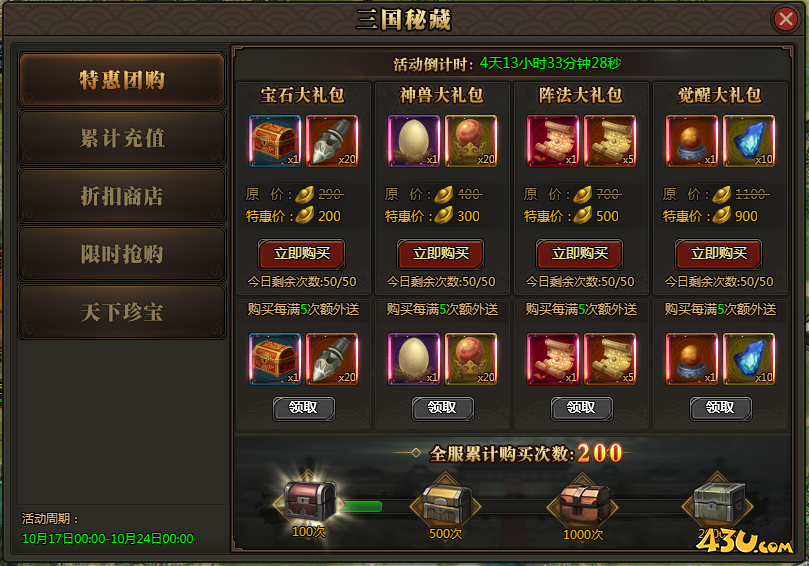
Task: Click the green purchase progress bar
Action: coord(361,506)
